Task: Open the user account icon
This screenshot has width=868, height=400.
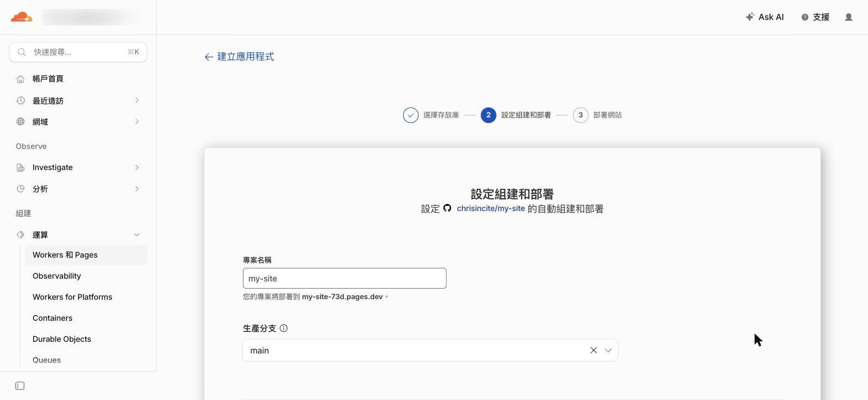Action: point(849,17)
